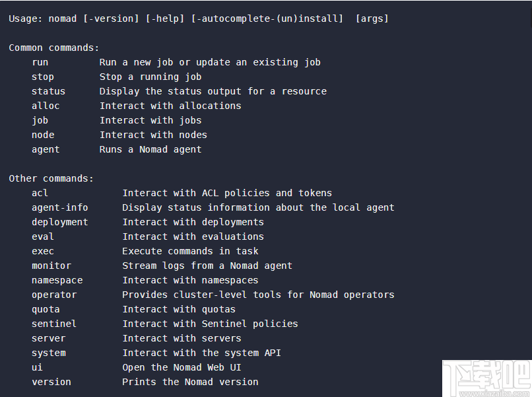Select the 'sentinel' command text
This screenshot has height=397, width=532.
click(x=54, y=324)
